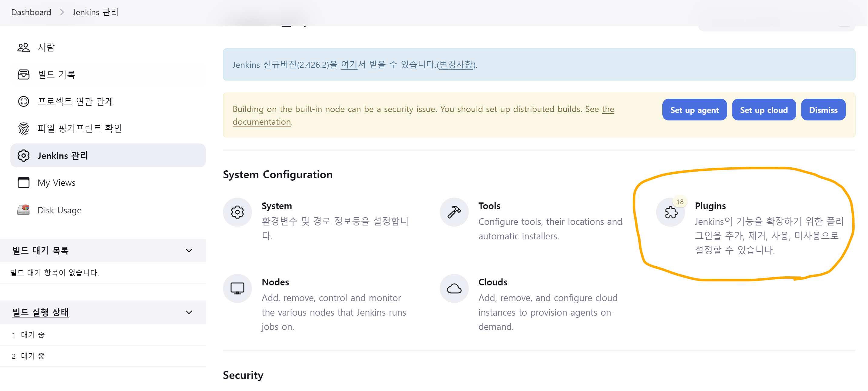Open the Nodes monitor icon
868x391 pixels.
point(237,288)
